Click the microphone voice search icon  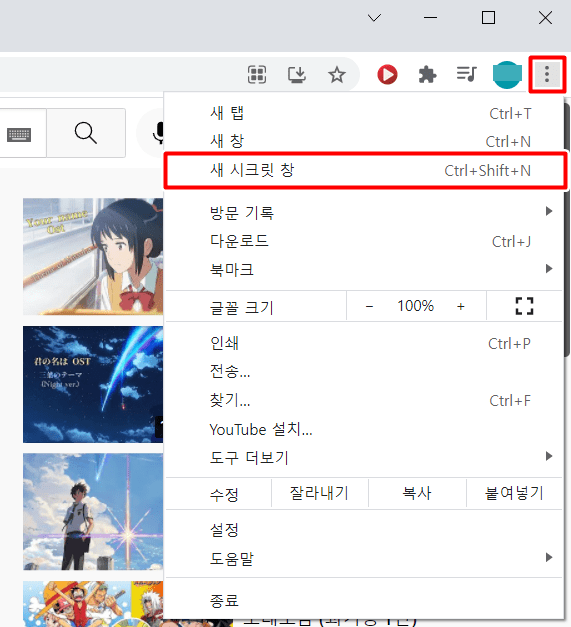point(159,133)
